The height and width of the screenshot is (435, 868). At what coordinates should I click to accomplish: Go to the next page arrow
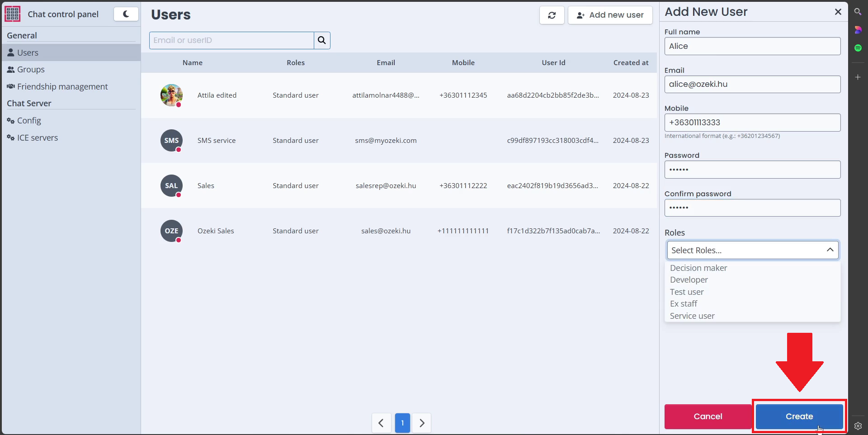(422, 423)
